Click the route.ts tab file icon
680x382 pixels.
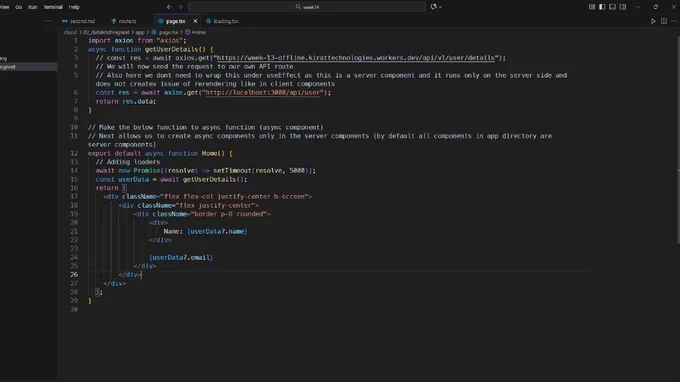[x=114, y=21]
